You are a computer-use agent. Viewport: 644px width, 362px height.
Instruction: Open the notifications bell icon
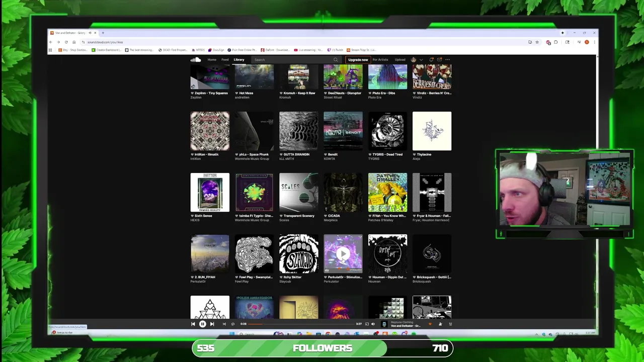[x=431, y=59]
